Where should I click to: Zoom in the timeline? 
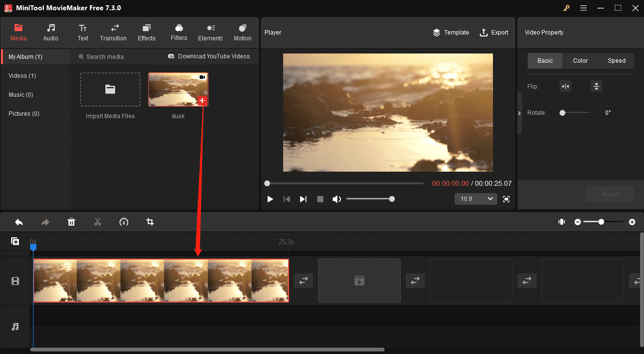(632, 222)
